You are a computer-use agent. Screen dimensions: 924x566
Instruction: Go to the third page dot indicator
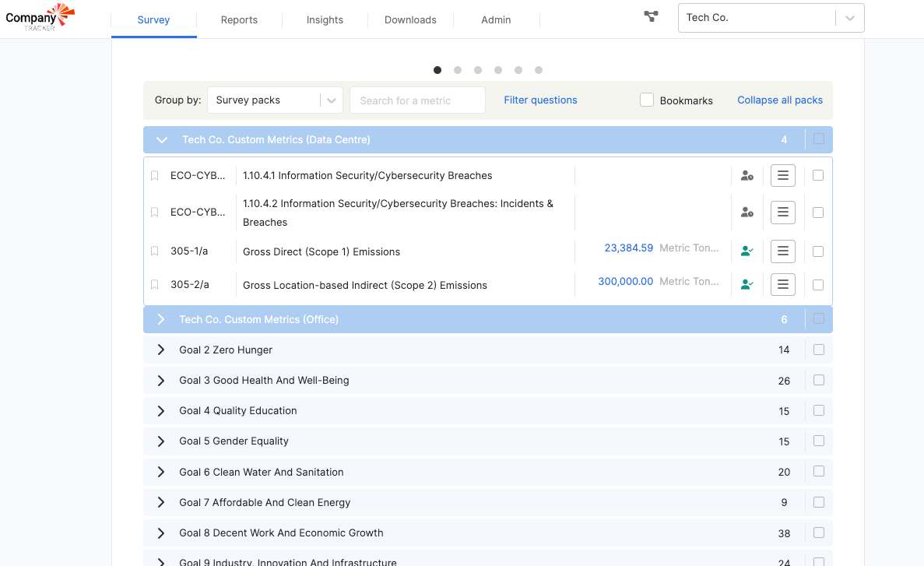[x=478, y=70]
